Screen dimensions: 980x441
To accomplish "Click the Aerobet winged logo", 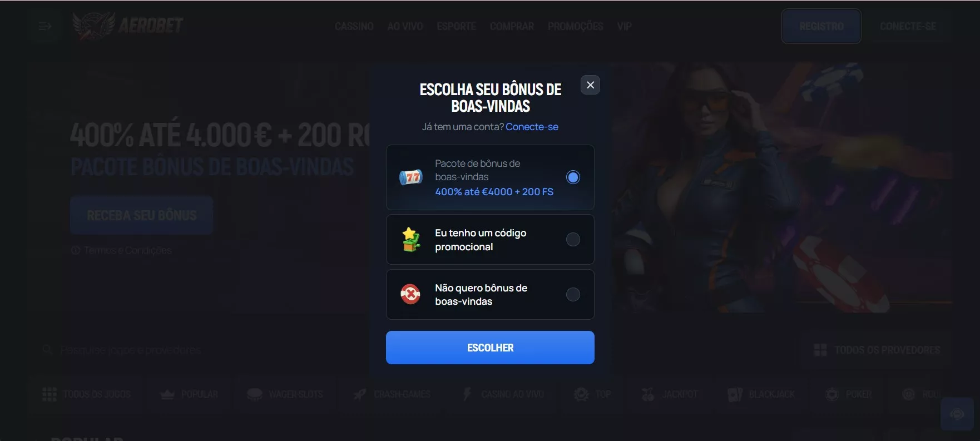I will [x=127, y=26].
